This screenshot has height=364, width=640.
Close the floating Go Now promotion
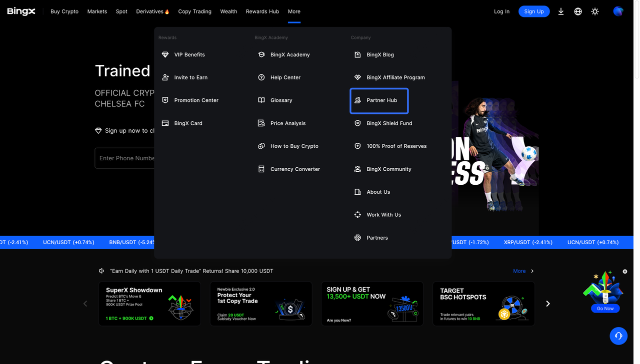[625, 272]
